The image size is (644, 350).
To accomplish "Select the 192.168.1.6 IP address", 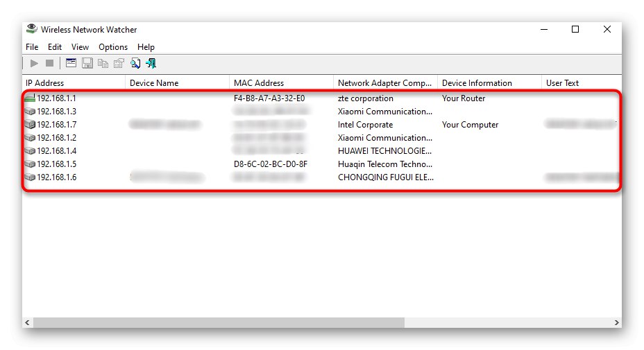I will pos(57,177).
